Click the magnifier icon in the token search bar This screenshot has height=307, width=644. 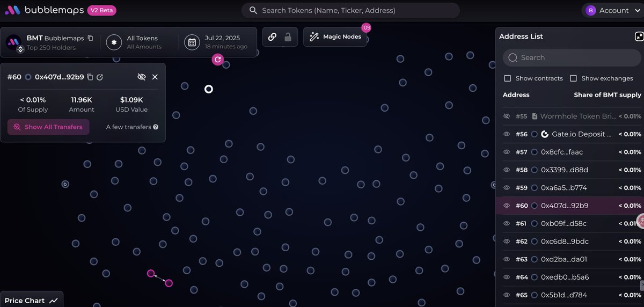[252, 10]
